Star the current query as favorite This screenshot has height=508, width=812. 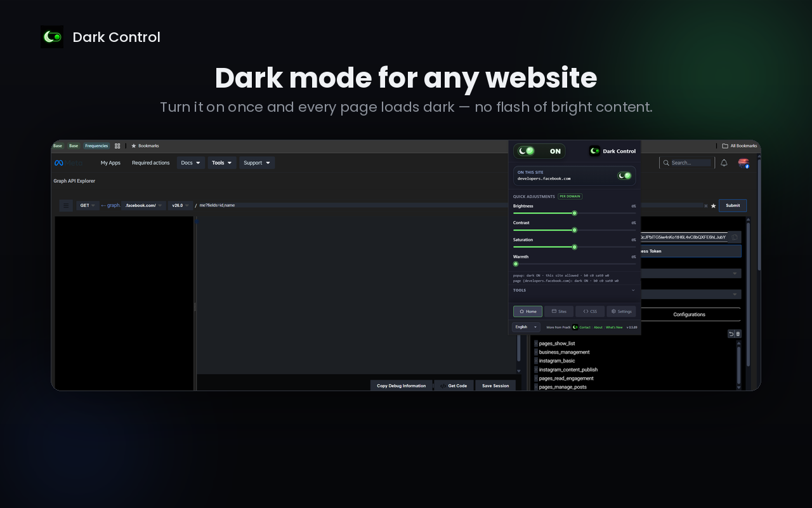[x=713, y=206]
